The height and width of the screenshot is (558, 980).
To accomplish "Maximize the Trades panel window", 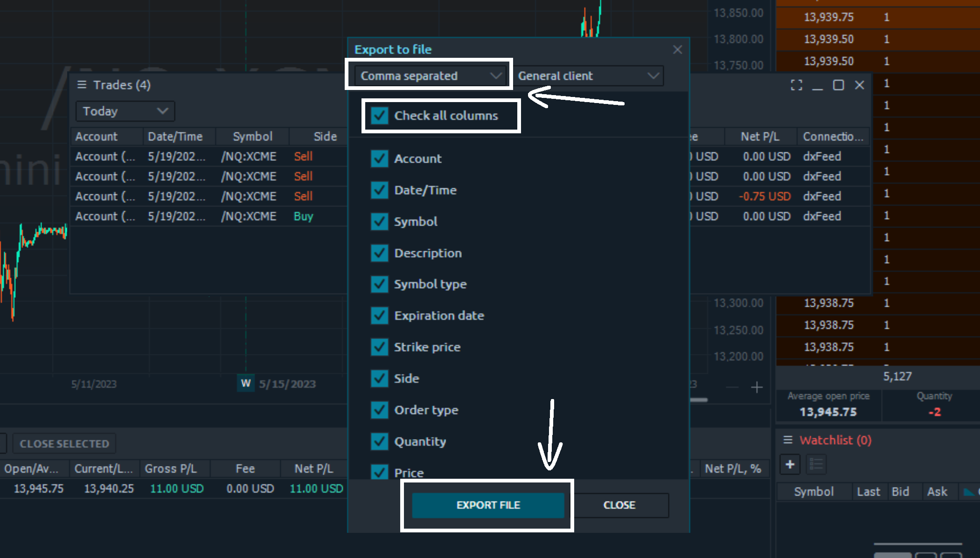I will pyautogui.click(x=838, y=85).
